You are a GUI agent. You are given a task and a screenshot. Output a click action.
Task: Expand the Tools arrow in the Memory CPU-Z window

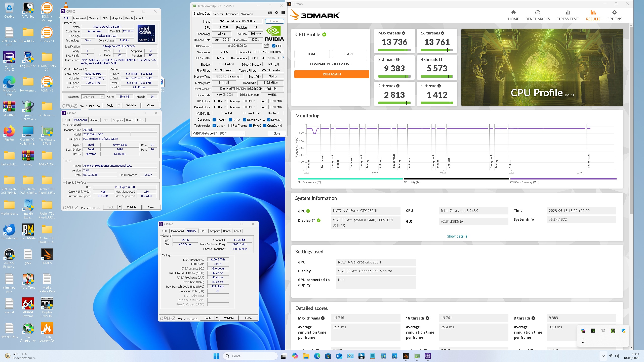(216, 318)
